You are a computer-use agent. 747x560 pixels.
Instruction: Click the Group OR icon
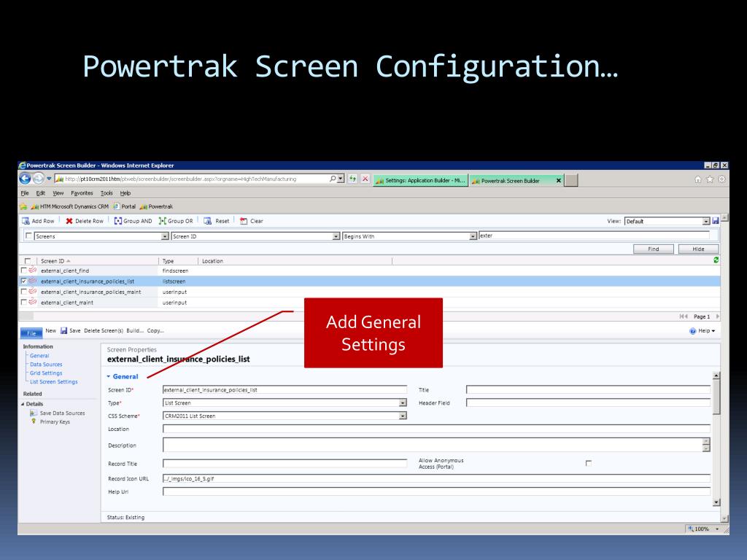(x=163, y=221)
